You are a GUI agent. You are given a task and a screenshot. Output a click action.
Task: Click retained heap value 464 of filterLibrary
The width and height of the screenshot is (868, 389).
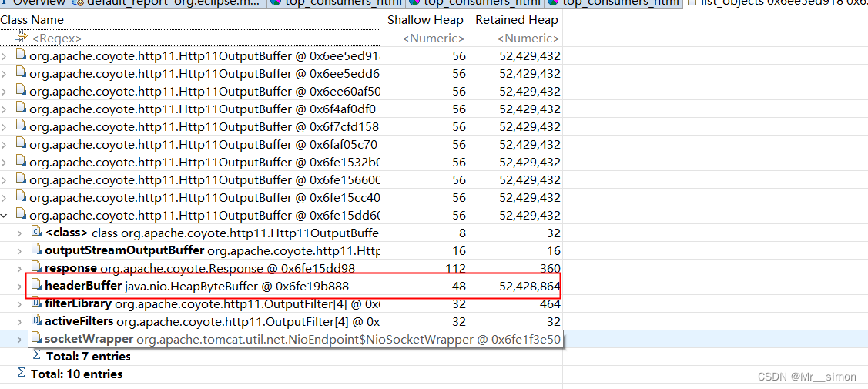(548, 303)
